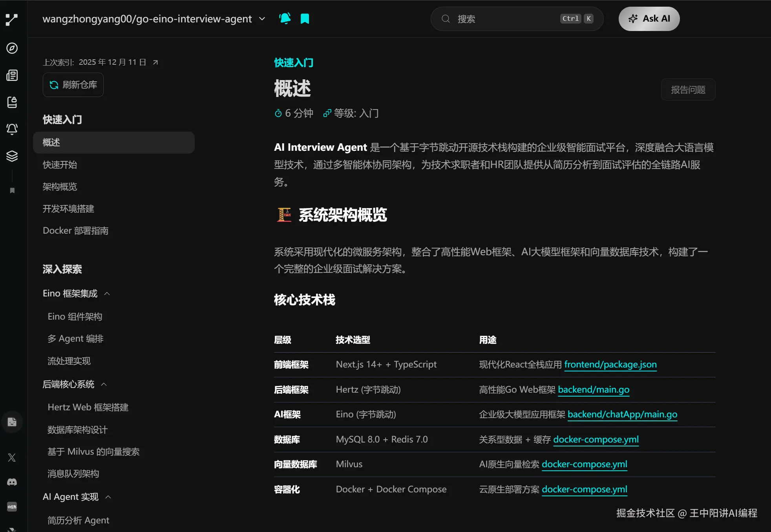Select 快速开始 in the sidebar

pyautogui.click(x=60, y=165)
